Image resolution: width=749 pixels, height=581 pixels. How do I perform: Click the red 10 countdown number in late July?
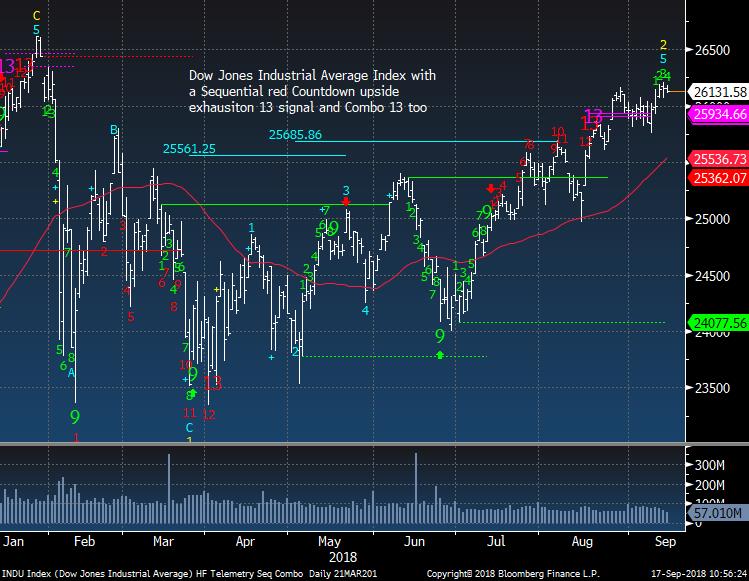pyautogui.click(x=557, y=131)
